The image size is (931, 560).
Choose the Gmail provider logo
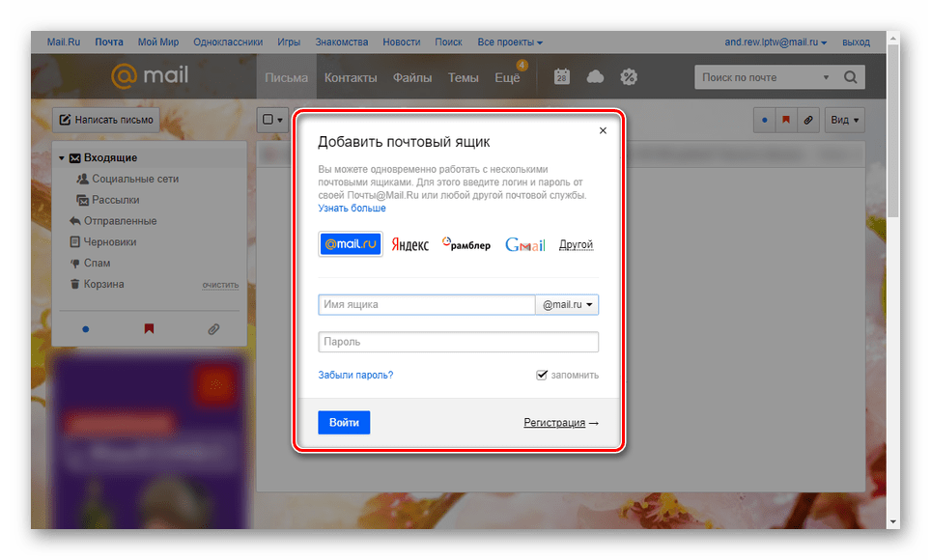[x=524, y=244]
